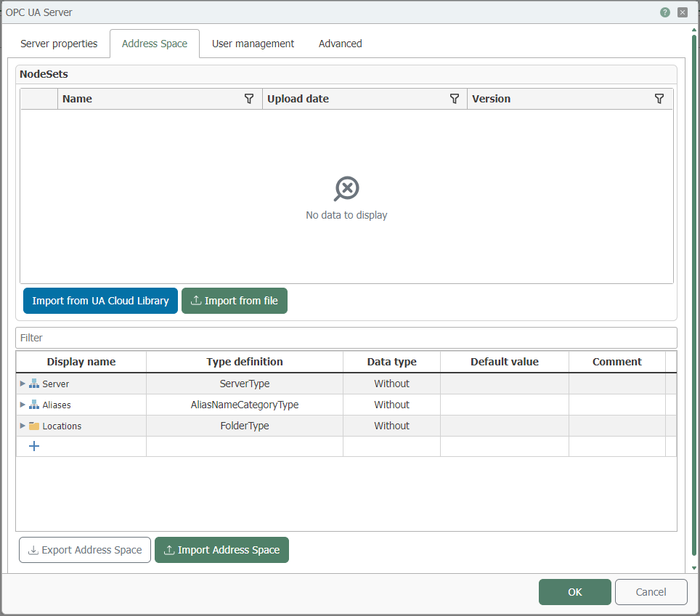This screenshot has width=700, height=616.
Task: Close the OPC UA Server dialog
Action: click(x=682, y=12)
